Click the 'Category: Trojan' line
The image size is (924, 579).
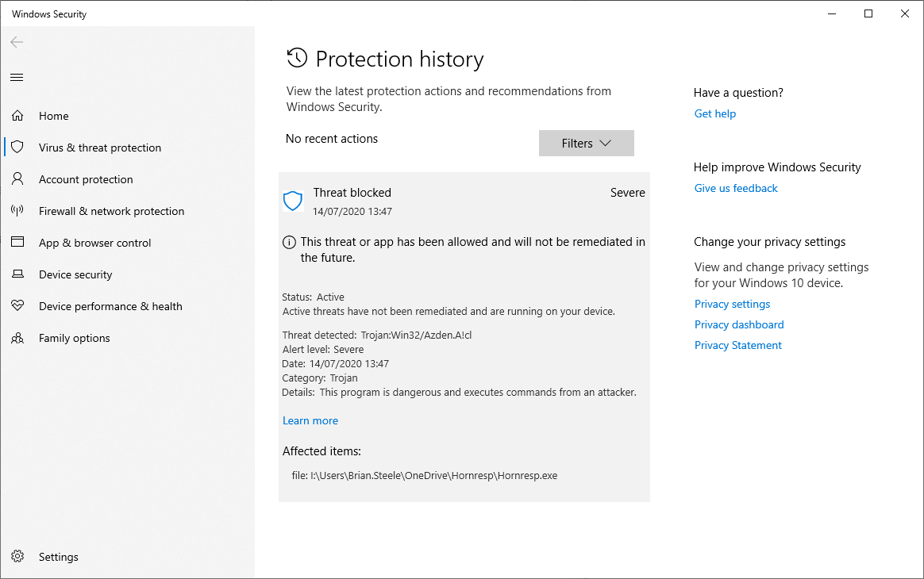click(319, 378)
